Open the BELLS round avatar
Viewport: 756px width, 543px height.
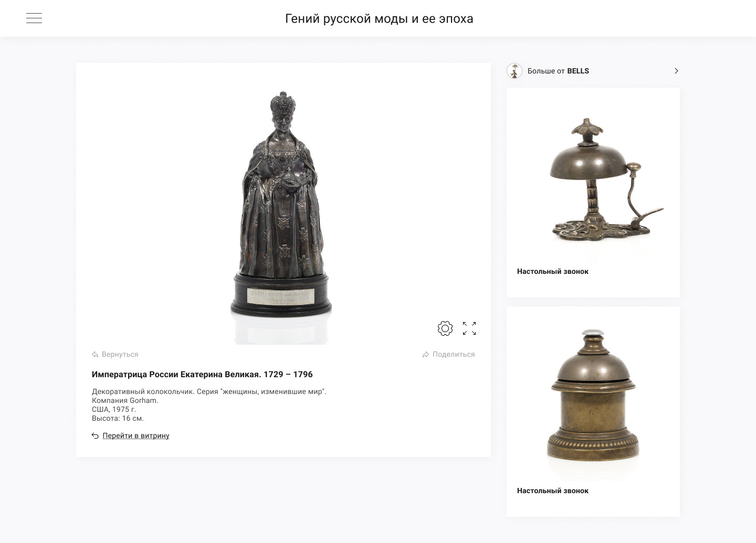514,71
